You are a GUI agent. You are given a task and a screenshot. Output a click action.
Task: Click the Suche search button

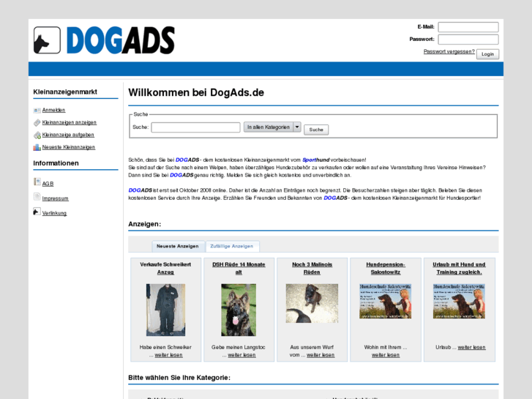pos(316,130)
